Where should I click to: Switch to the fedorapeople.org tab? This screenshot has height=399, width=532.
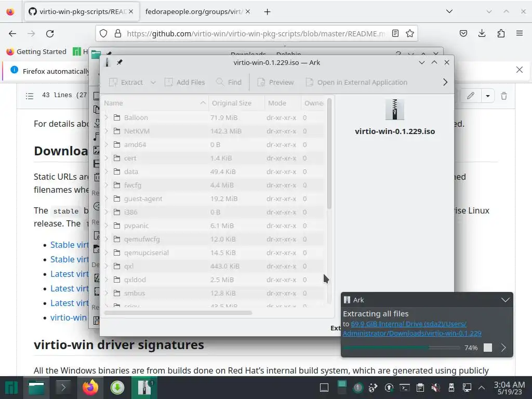pyautogui.click(x=194, y=11)
